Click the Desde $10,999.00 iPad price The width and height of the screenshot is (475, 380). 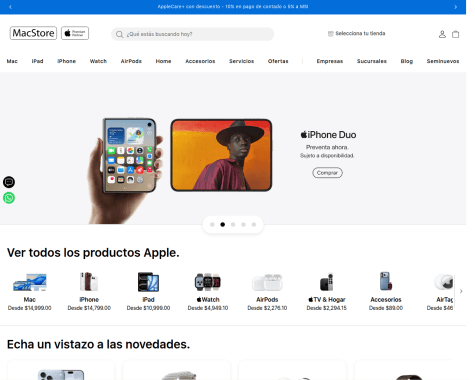pyautogui.click(x=148, y=308)
